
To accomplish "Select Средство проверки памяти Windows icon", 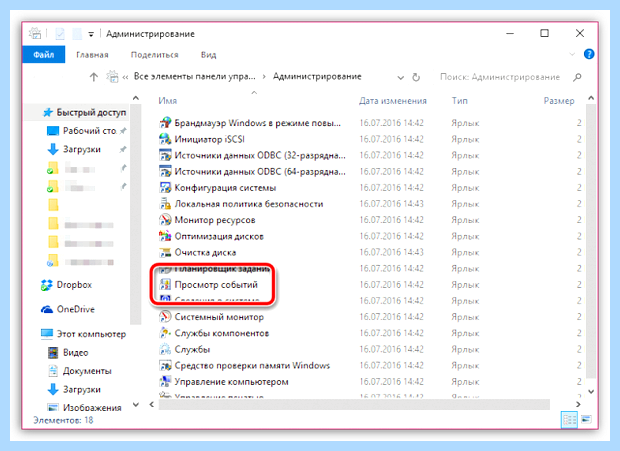I will tap(165, 366).
